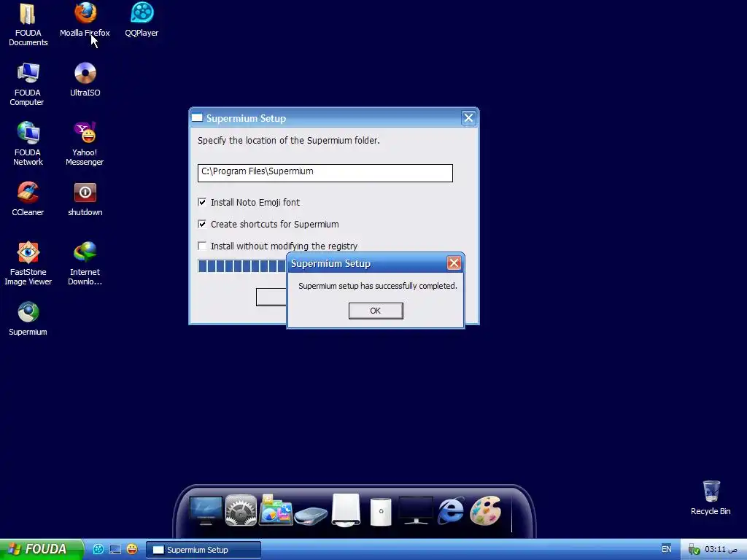Screen dimensions: 747x560
Task: Open FastStone Image Viewer shortcut
Action: click(x=28, y=263)
